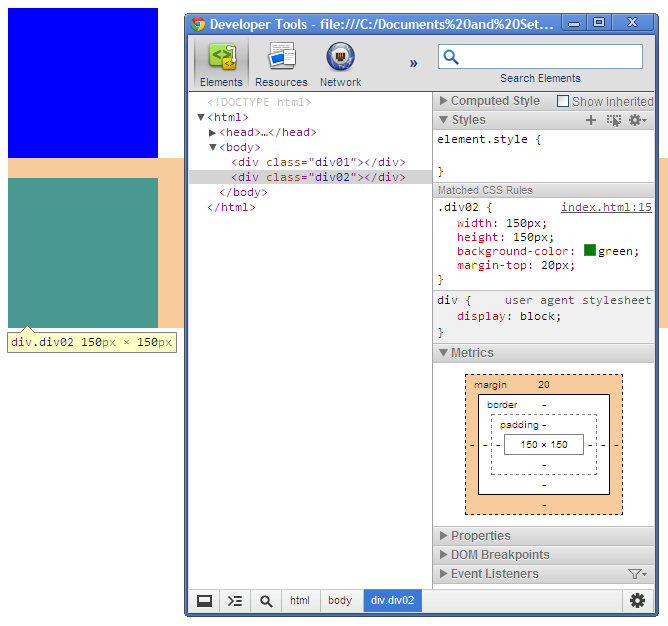Screen dimensions: 668x626
Task: Open the Resources panel
Action: click(281, 64)
